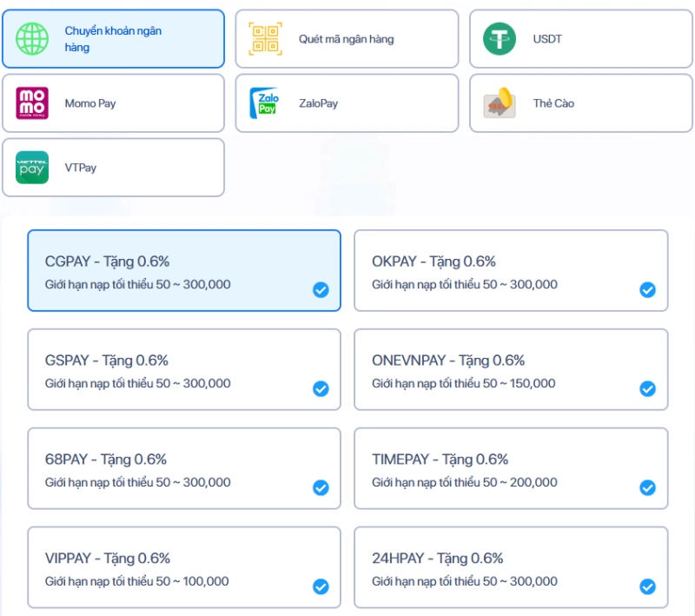Toggle the checkmark on GSPAY

click(x=321, y=389)
